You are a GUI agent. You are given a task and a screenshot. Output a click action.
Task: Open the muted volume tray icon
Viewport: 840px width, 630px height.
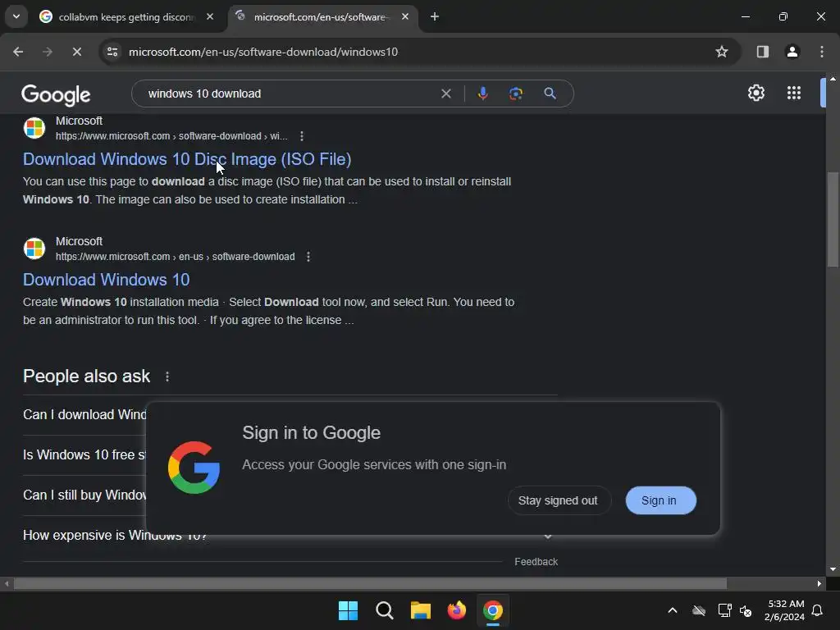click(x=746, y=610)
